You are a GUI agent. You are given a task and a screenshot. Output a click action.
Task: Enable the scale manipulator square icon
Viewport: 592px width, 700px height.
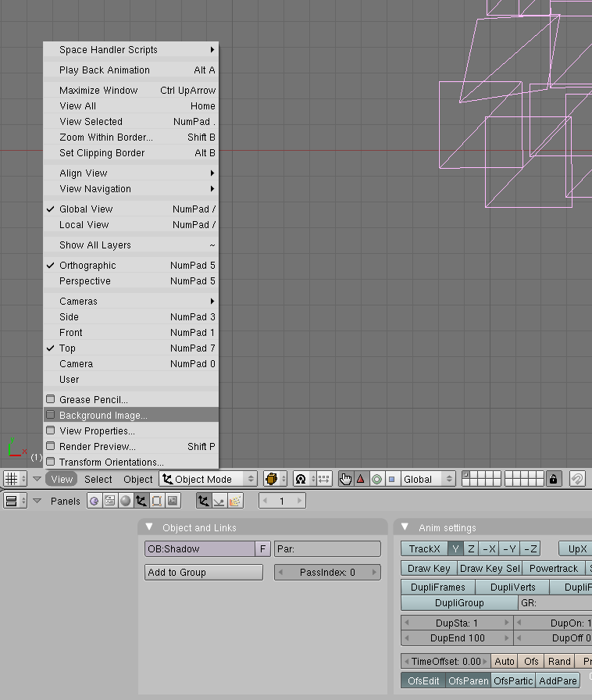point(391,479)
